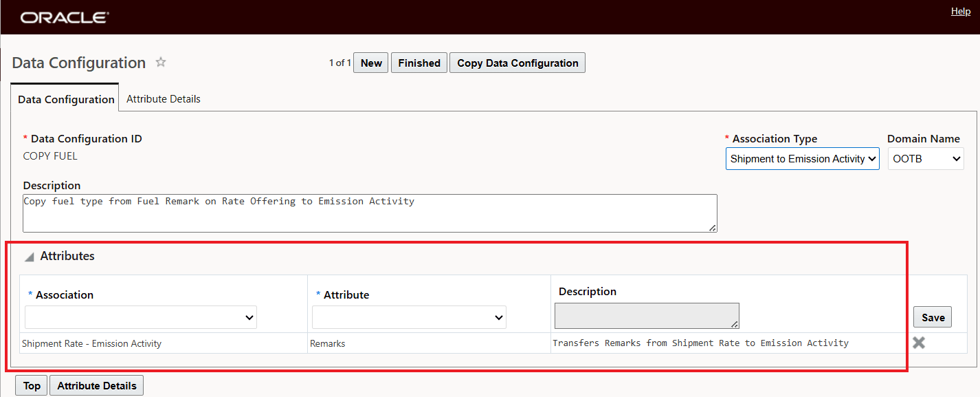Switch to the Attribute Details tab

click(163, 98)
